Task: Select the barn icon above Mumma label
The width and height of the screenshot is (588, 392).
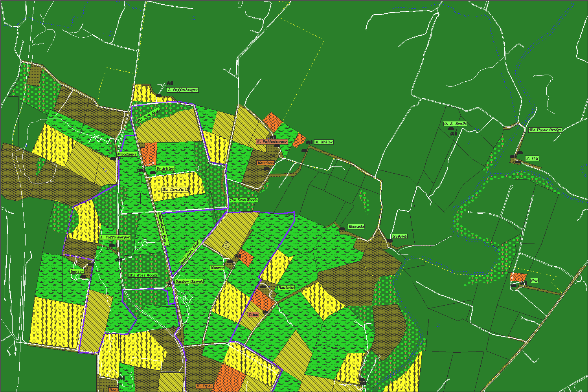Action: pos(237,256)
